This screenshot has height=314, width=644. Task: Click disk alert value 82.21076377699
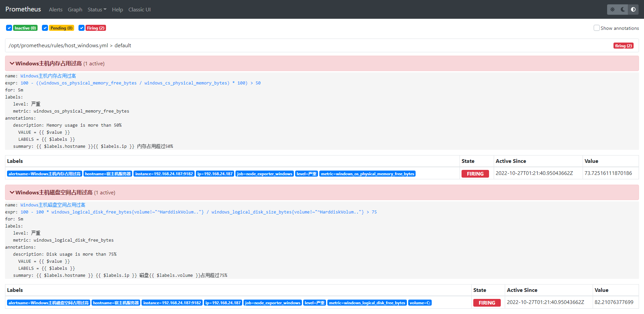point(614,302)
